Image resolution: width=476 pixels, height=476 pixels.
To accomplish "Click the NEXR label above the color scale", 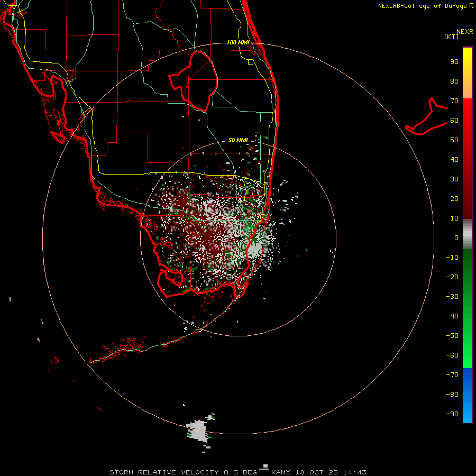I will [x=464, y=32].
